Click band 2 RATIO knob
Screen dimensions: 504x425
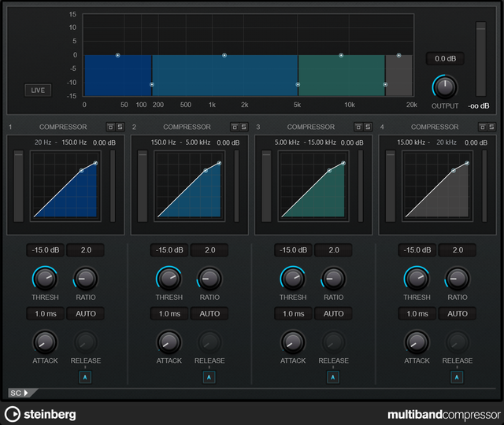(209, 279)
